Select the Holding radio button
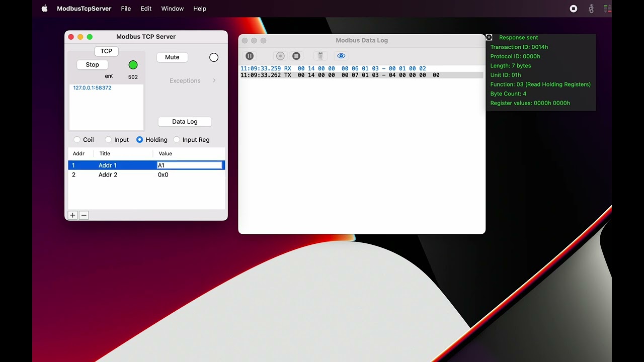Image resolution: width=644 pixels, height=362 pixels. point(139,140)
